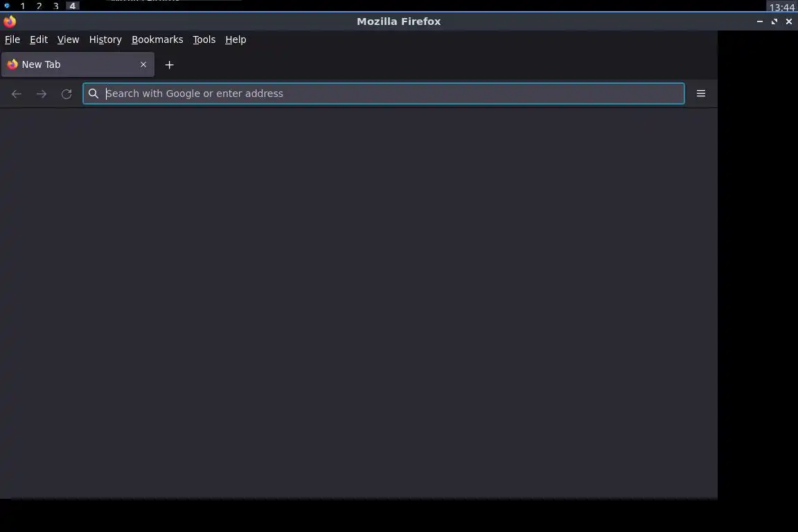
Task: Open the Edit menu
Action: click(x=39, y=39)
